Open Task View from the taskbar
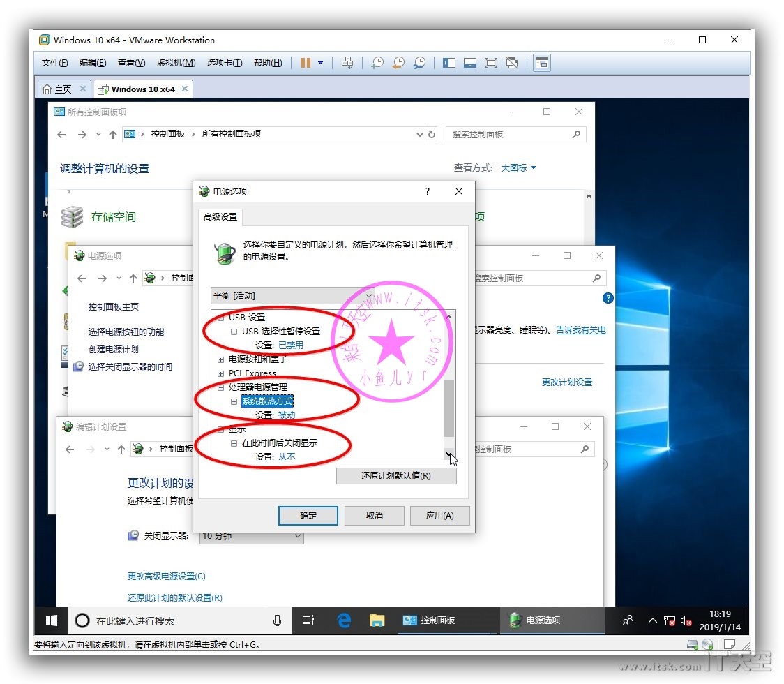This screenshot has width=784, height=684. click(x=308, y=621)
